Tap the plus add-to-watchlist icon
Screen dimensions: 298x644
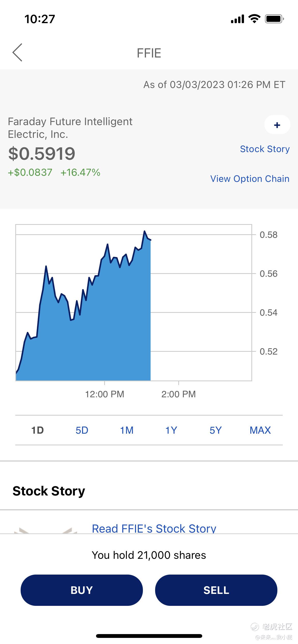click(x=277, y=125)
